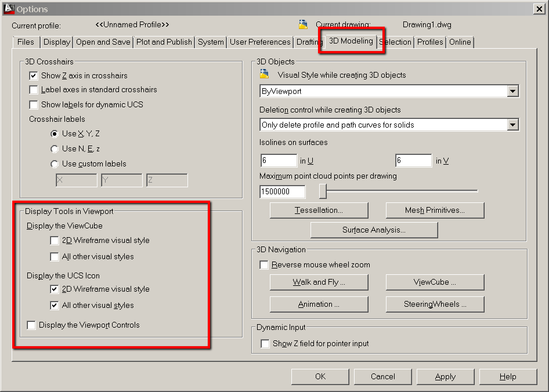Enable Display the Viewport Controls

point(31,325)
